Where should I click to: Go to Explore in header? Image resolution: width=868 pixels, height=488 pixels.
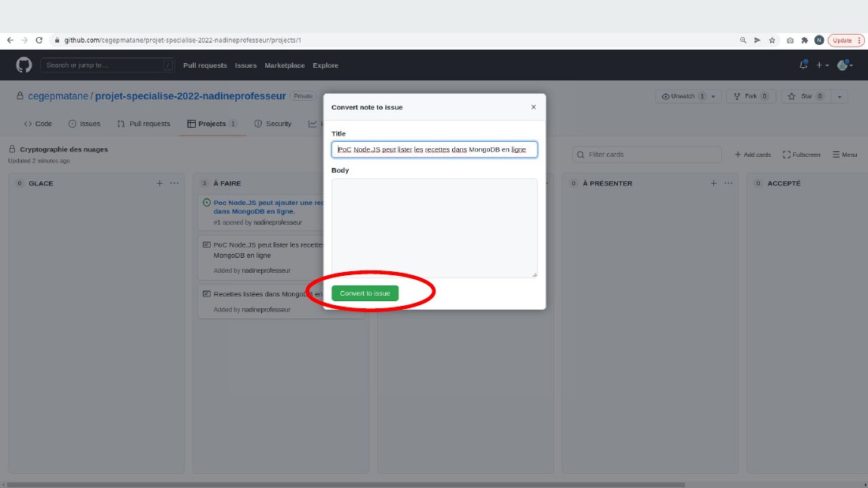point(325,65)
